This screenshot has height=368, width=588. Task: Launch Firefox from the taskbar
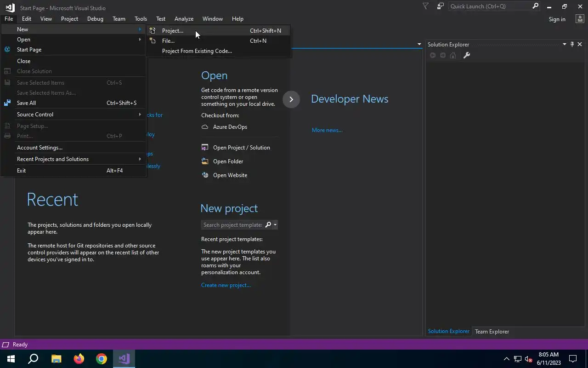click(79, 359)
